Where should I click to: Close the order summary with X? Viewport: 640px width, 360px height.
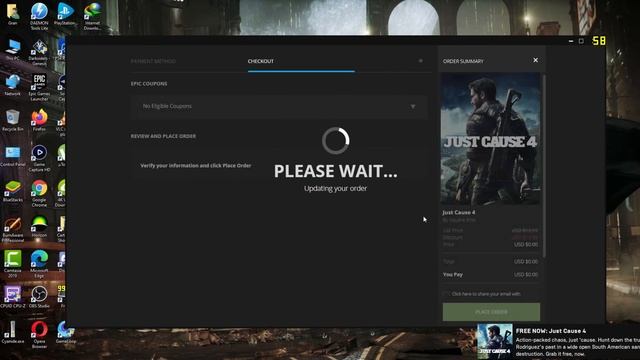536,60
